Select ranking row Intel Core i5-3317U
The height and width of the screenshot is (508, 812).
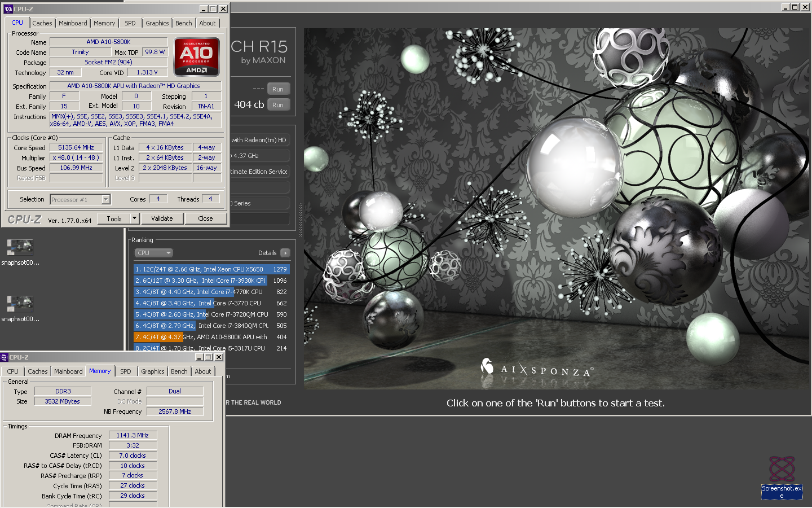point(211,348)
